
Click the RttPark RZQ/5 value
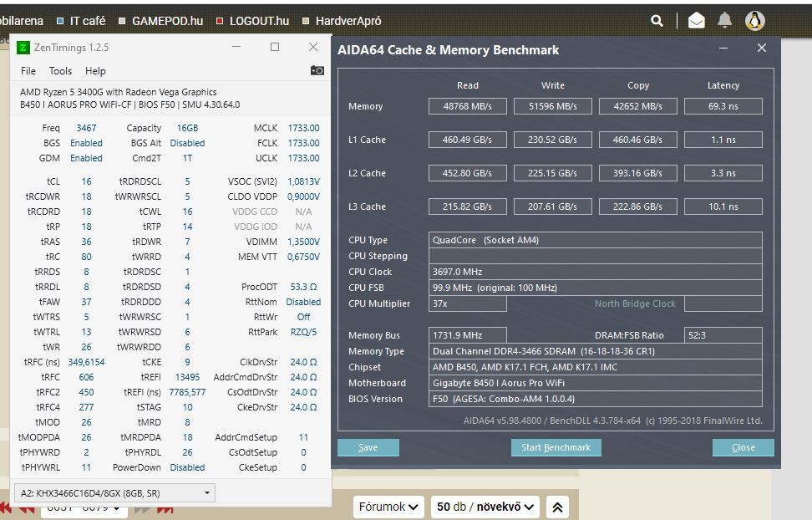303,332
